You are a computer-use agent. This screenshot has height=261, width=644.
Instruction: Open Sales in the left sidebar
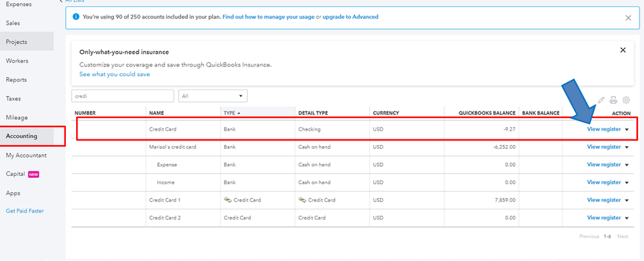(13, 23)
